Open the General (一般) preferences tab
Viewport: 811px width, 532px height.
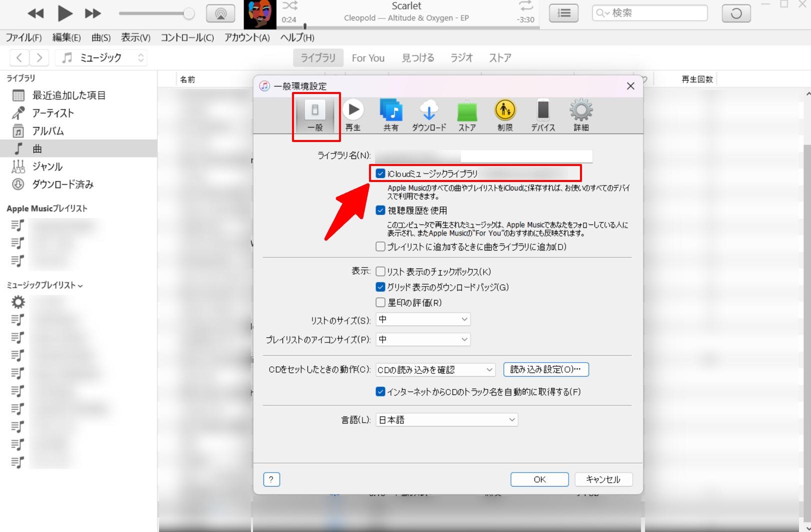(315, 116)
